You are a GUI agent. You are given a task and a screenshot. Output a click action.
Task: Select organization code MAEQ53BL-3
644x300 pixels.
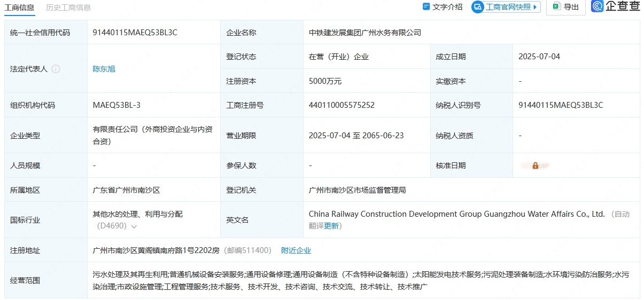click(x=117, y=105)
